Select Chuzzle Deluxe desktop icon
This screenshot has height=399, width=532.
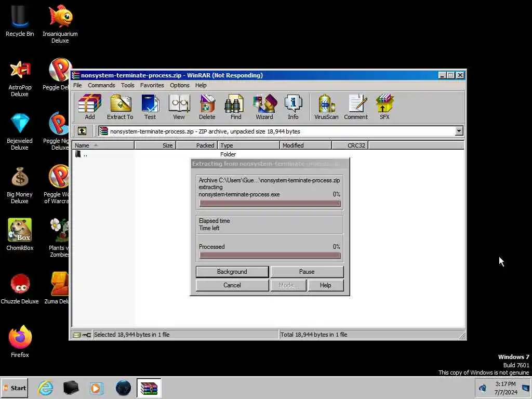20,289
